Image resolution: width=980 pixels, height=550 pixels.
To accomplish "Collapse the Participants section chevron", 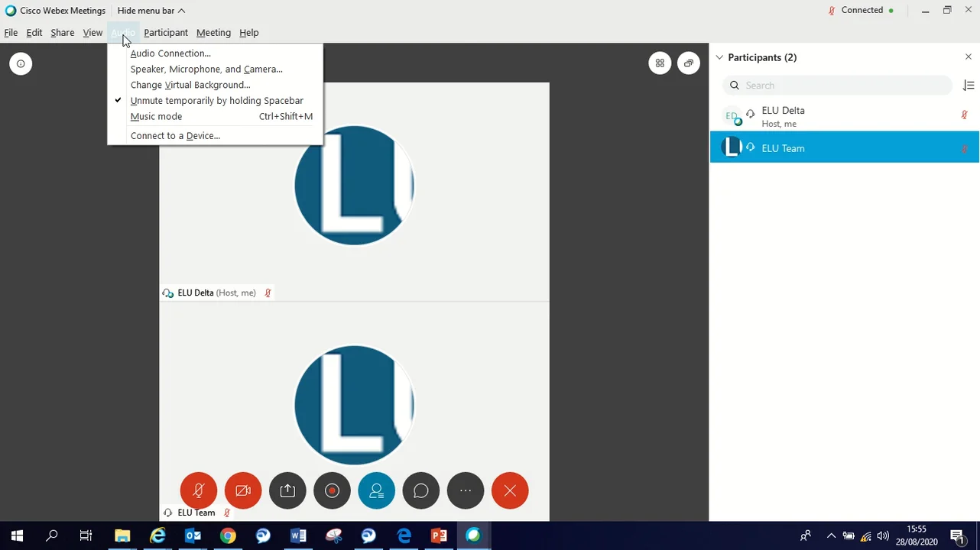I will (719, 57).
